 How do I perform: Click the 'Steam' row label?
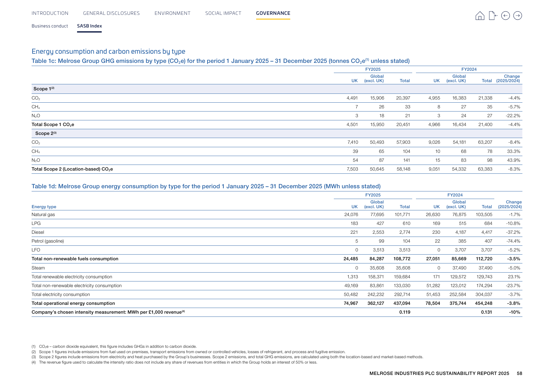tap(38, 268)
